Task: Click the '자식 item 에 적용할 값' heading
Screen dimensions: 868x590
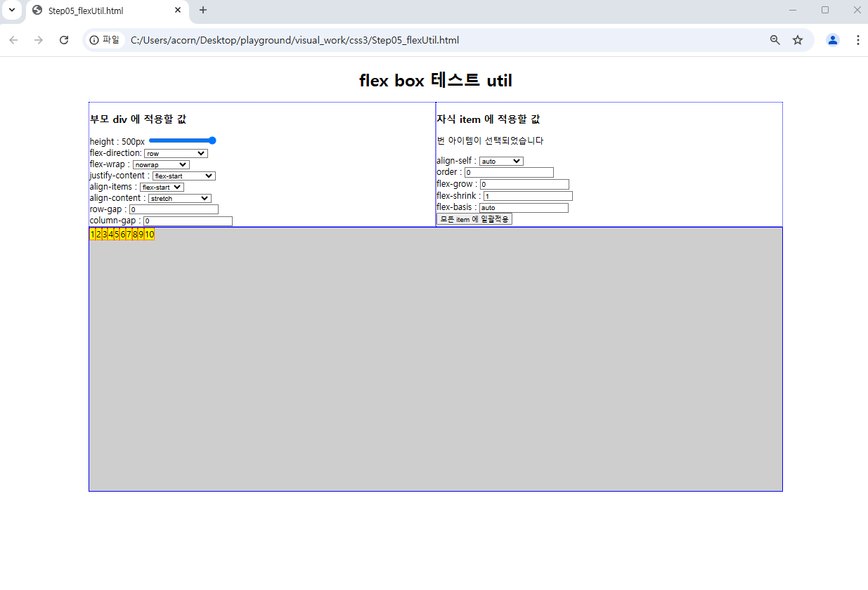Action: tap(488, 119)
